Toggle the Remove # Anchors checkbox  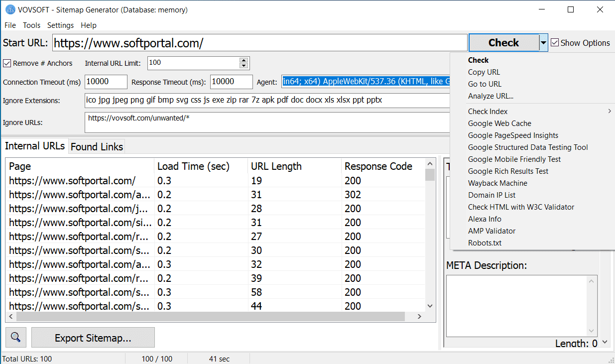[7, 63]
